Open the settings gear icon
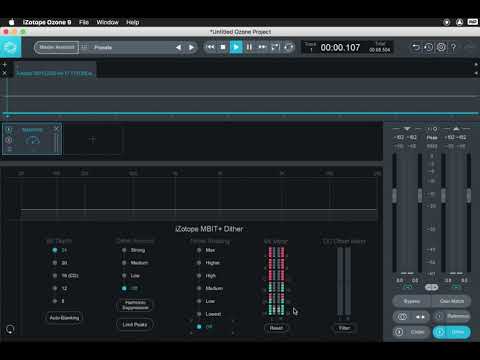480x360 pixels. click(441, 47)
